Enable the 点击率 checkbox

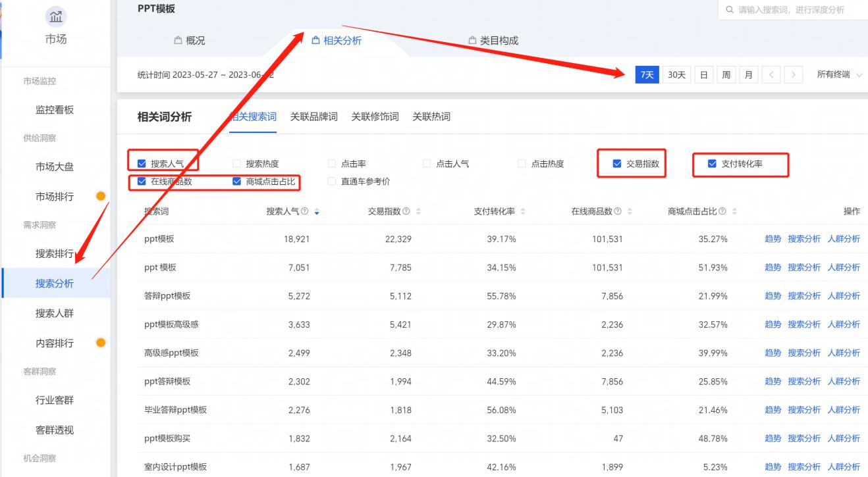pos(333,163)
